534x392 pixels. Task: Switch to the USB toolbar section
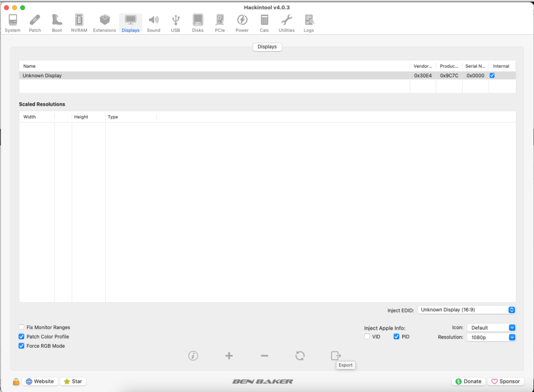click(175, 23)
